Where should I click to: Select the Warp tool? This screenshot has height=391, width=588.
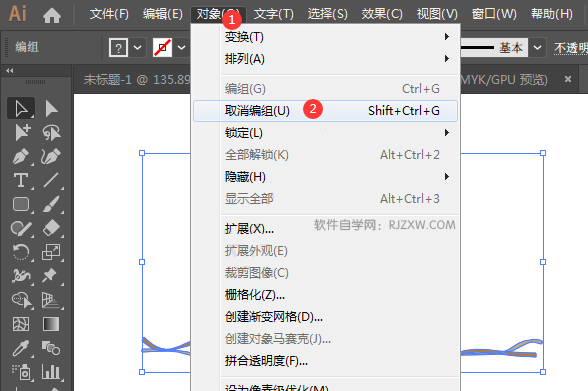pyautogui.click(x=21, y=276)
